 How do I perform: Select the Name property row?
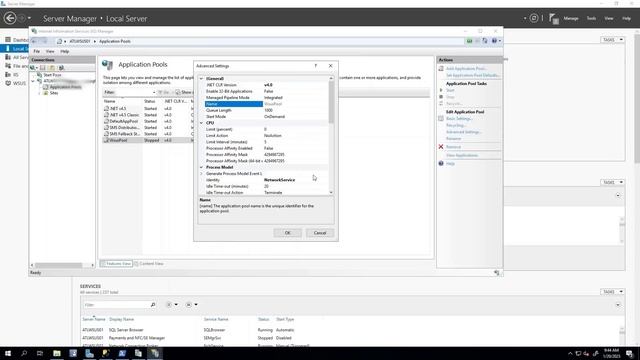(266, 104)
